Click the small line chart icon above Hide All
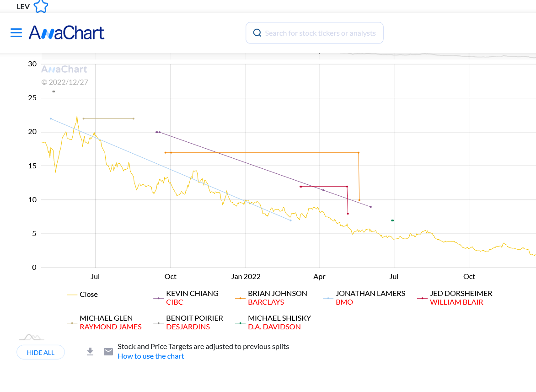Image resolution: width=536 pixels, height=392 pixels. pyautogui.click(x=32, y=338)
